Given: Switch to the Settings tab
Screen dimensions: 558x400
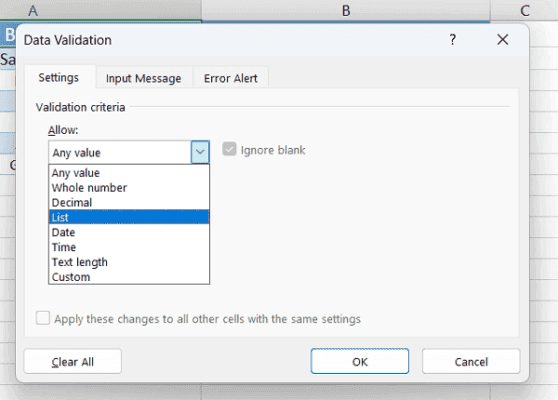Looking at the screenshot, I should (x=59, y=77).
